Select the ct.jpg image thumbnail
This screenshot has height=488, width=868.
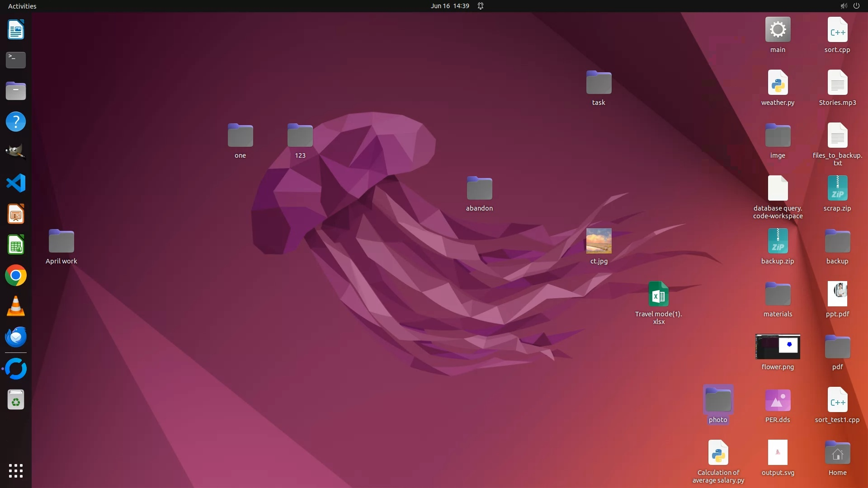(x=599, y=241)
